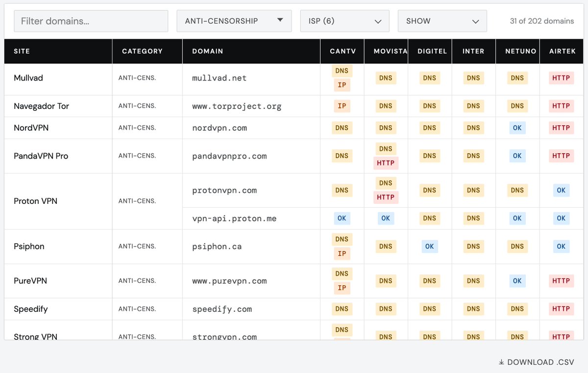Select vpn-api.proton.me domain

pyautogui.click(x=234, y=219)
